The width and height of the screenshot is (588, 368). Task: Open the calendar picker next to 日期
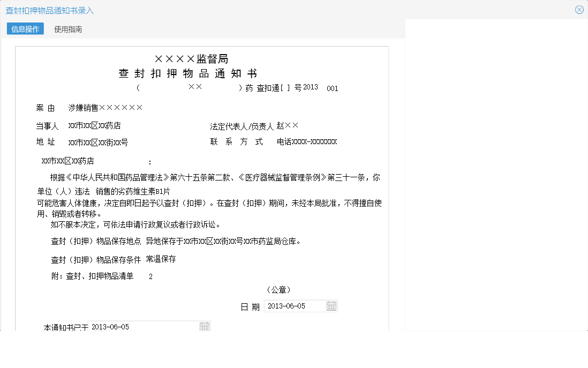tap(331, 306)
